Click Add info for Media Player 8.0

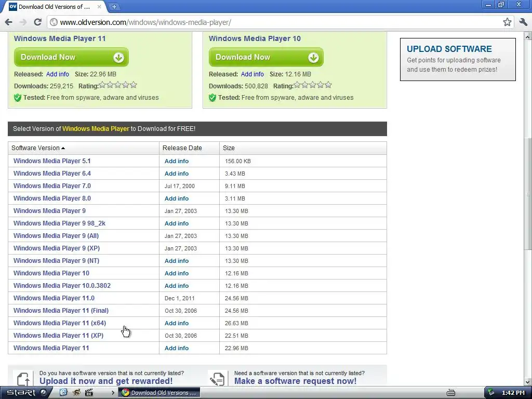coord(177,198)
